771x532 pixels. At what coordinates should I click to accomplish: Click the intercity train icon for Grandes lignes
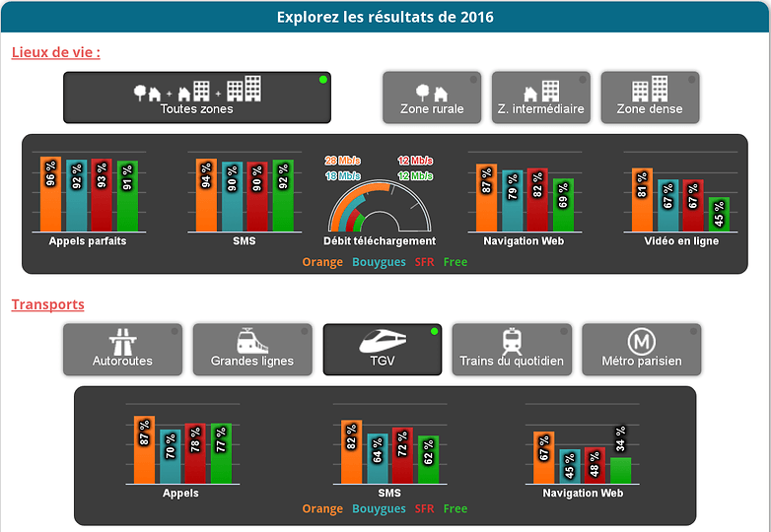coord(252,341)
